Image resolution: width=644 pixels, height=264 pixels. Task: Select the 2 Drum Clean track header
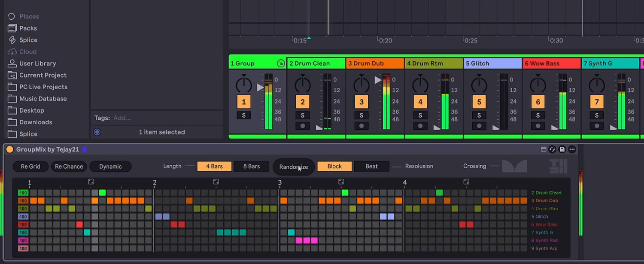316,64
